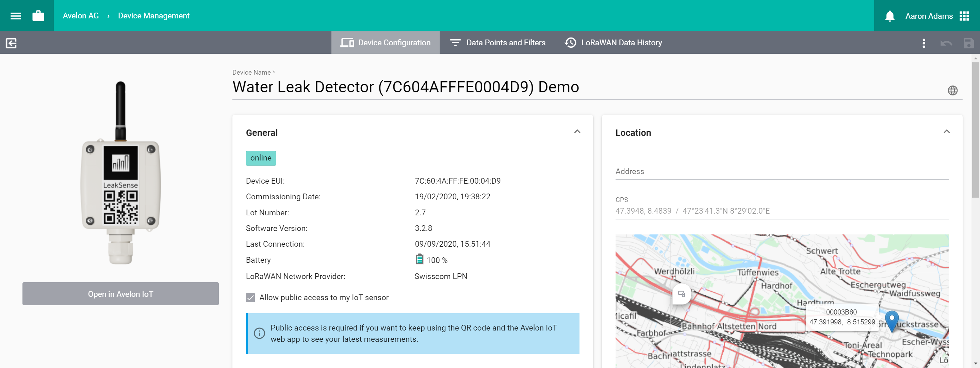Click Werdhölzli label on map

(674, 271)
